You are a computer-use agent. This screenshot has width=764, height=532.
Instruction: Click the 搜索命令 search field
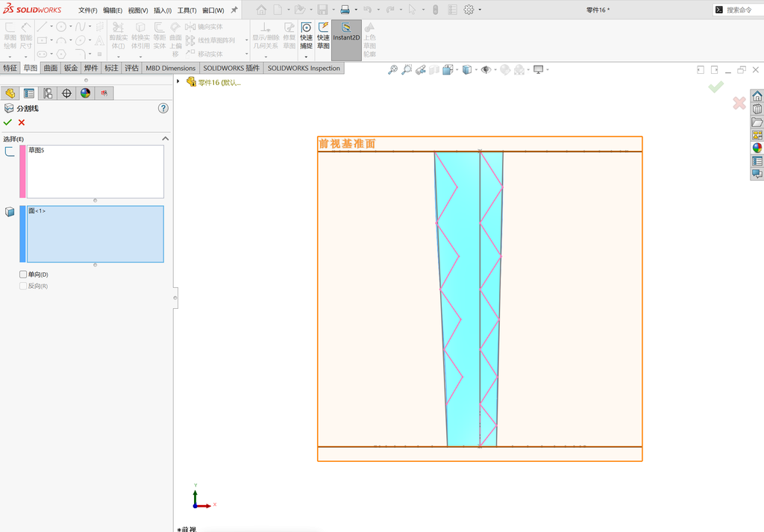(738, 10)
